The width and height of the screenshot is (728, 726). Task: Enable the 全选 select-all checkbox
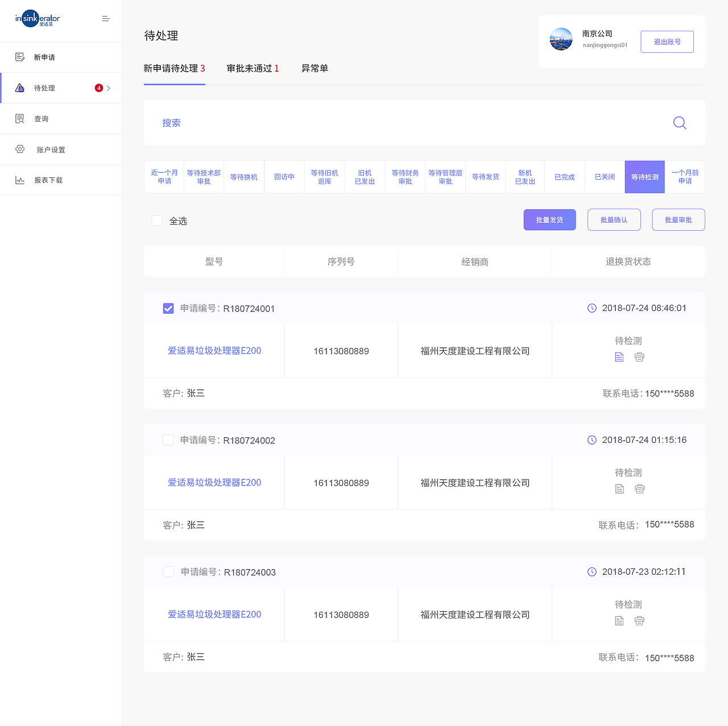pyautogui.click(x=157, y=221)
